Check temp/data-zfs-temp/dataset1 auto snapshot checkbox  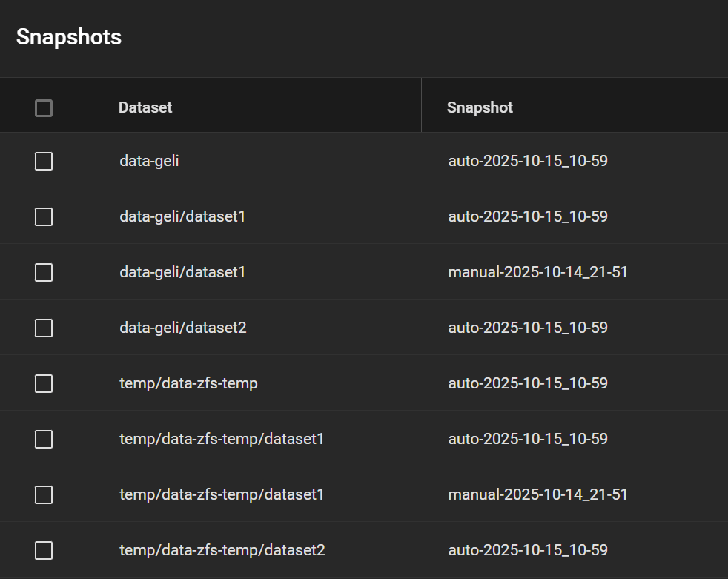(x=44, y=439)
